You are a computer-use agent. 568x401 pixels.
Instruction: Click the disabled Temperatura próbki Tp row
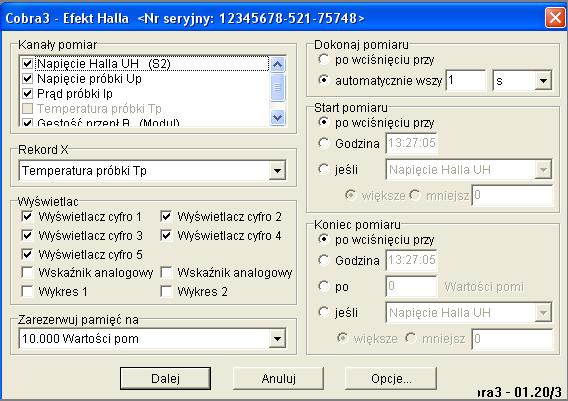99,109
